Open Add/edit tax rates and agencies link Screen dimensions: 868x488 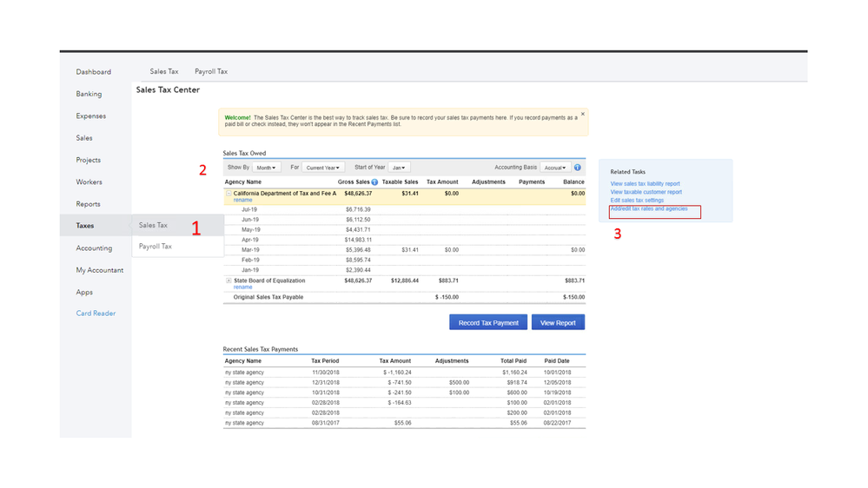pos(649,209)
